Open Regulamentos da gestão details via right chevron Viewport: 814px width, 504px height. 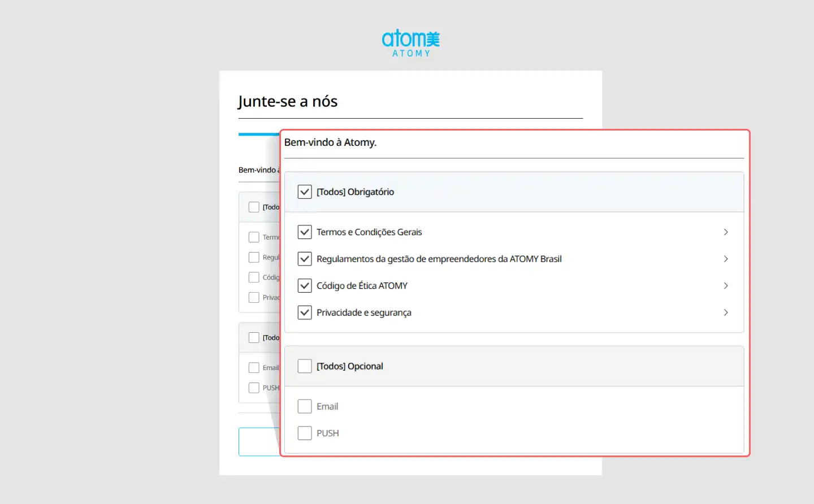726,259
